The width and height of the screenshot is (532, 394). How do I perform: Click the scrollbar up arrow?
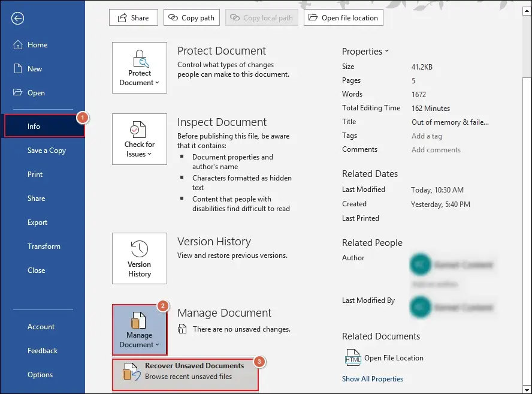(527, 11)
